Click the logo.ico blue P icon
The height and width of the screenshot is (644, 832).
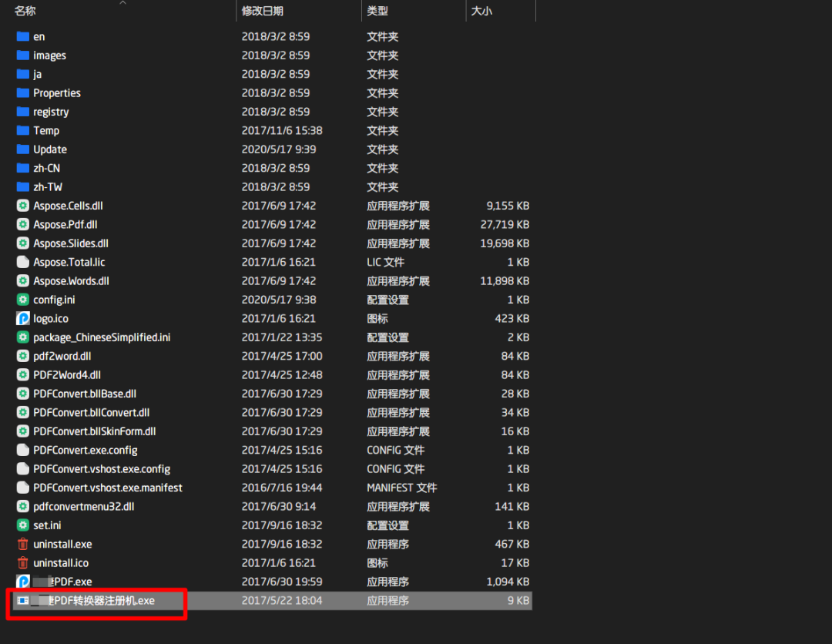click(23, 318)
